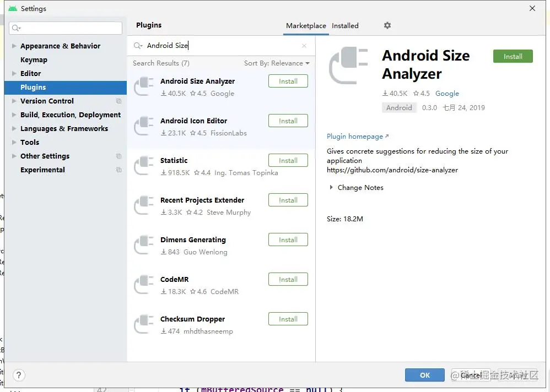Click green Install button in details pane

point(513,56)
